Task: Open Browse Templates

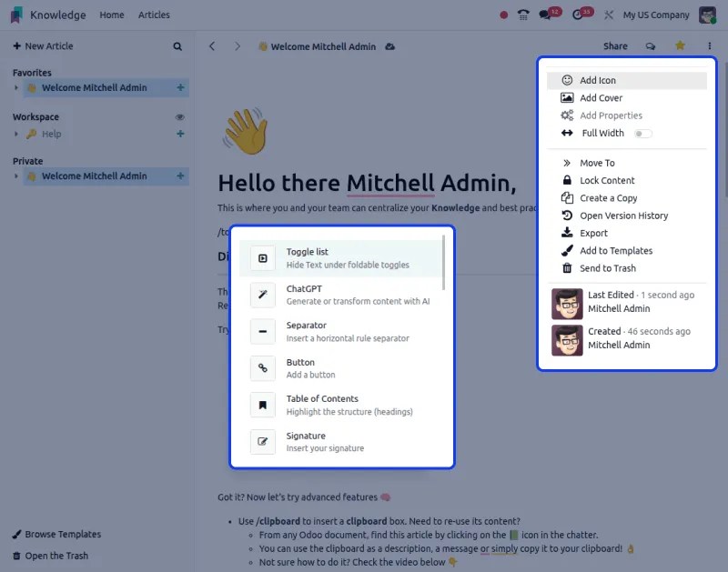Action: (x=56, y=534)
